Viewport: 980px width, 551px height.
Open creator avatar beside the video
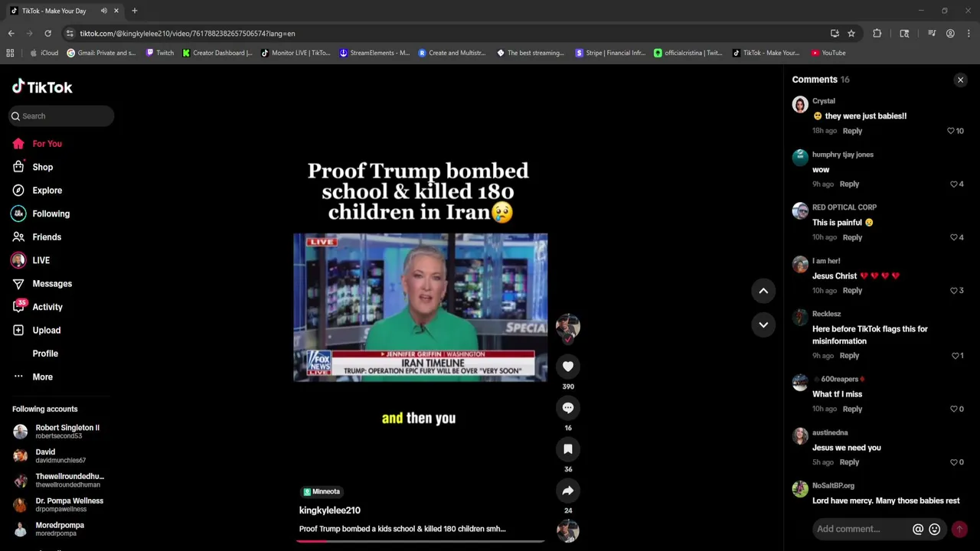coord(568,327)
